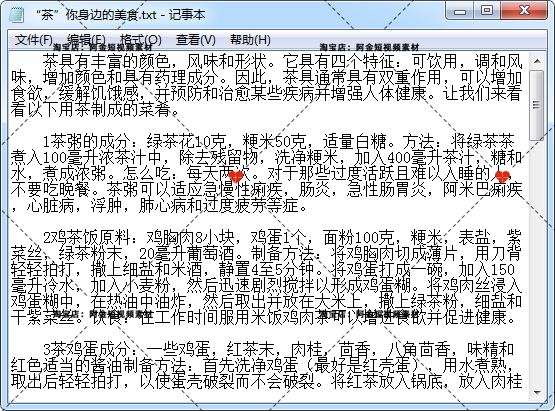Open the 帮助(H) menu
This screenshot has height=411, width=555.
point(250,40)
